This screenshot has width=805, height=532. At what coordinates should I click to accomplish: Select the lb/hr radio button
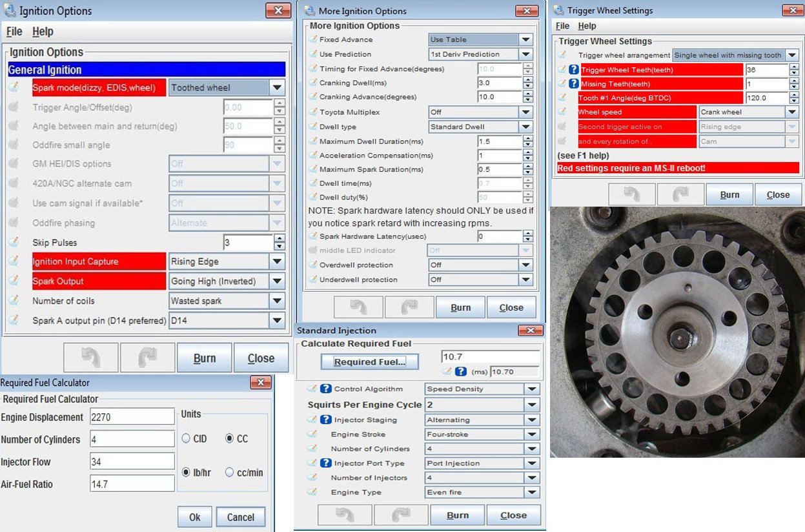tap(186, 473)
